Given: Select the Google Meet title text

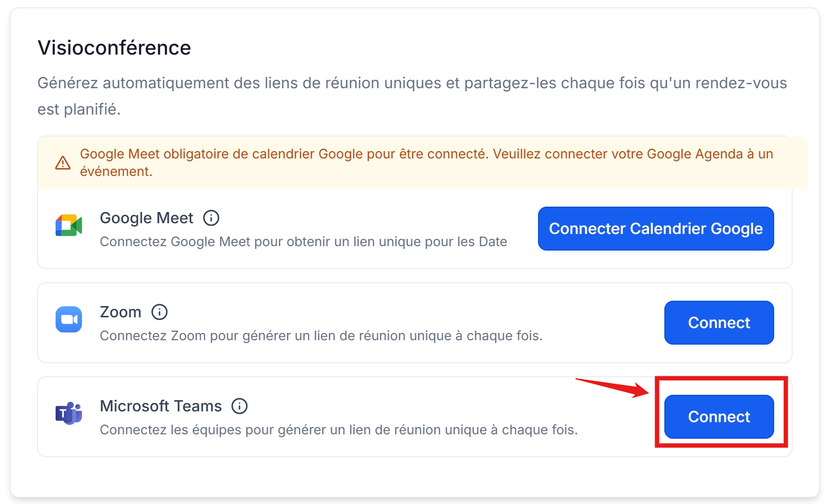Looking at the screenshot, I should [146, 218].
